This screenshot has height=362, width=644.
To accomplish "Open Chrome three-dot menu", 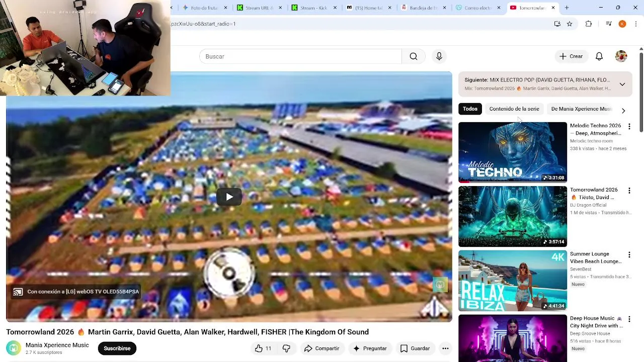I will coord(636,24).
